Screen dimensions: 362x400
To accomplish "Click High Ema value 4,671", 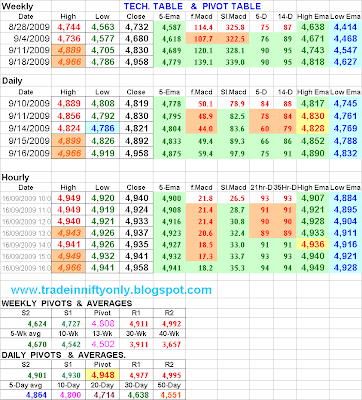I will click(x=312, y=39).
